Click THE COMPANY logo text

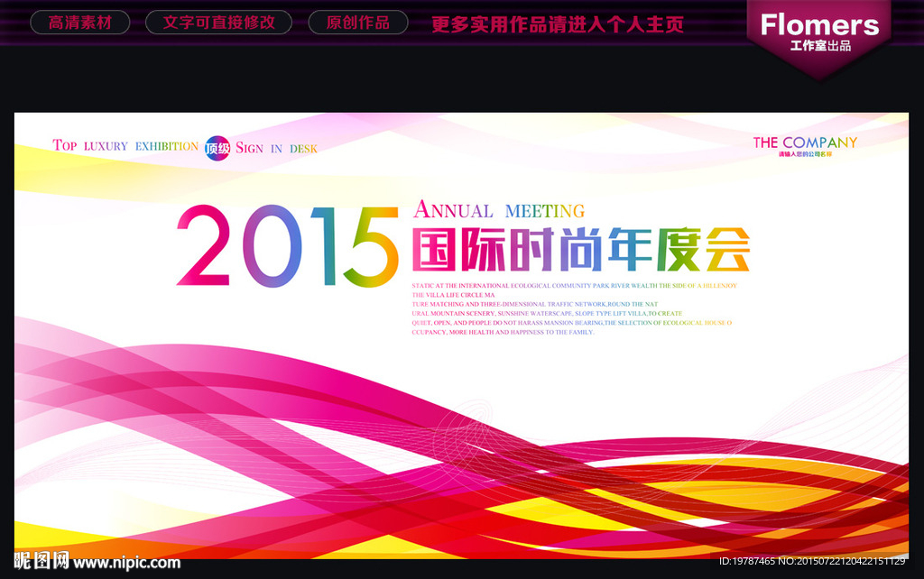(805, 142)
